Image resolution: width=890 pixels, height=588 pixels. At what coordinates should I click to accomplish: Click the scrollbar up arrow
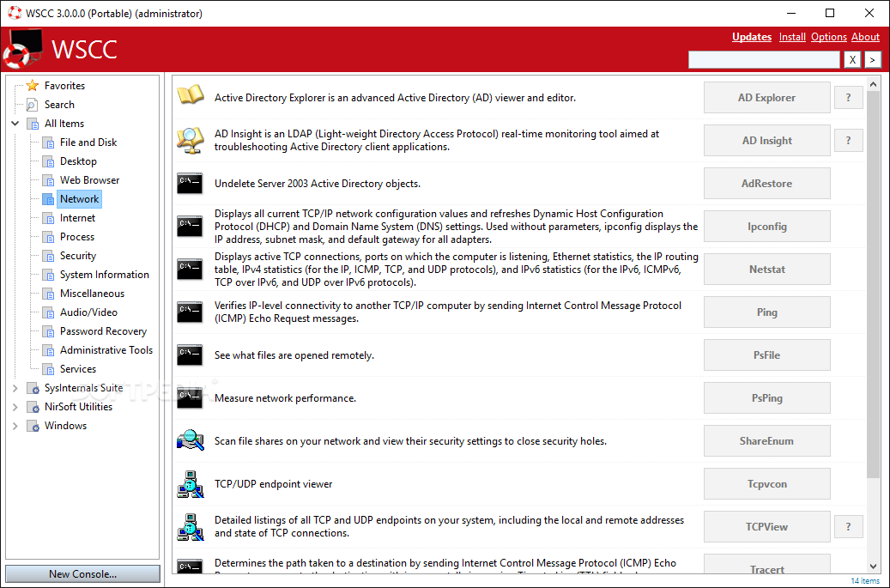tap(874, 84)
